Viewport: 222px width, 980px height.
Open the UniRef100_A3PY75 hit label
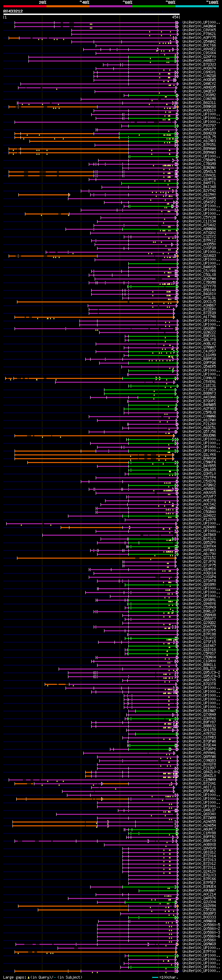199,38
